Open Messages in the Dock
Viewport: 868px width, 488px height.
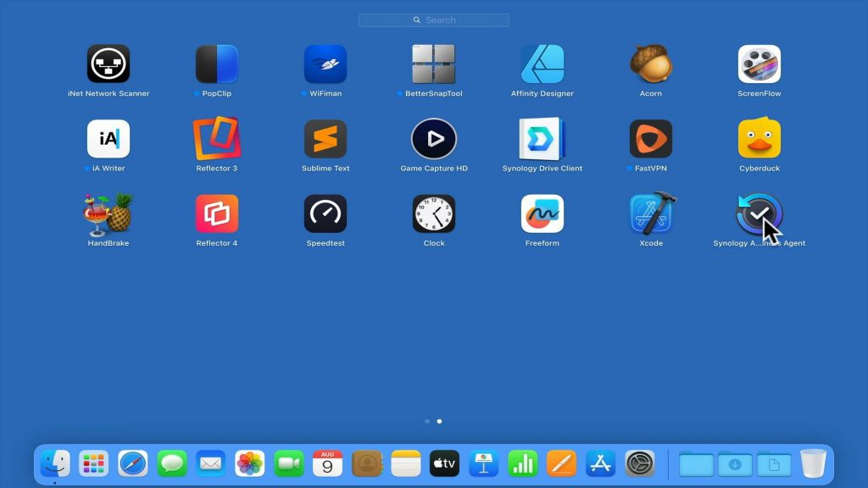172,463
